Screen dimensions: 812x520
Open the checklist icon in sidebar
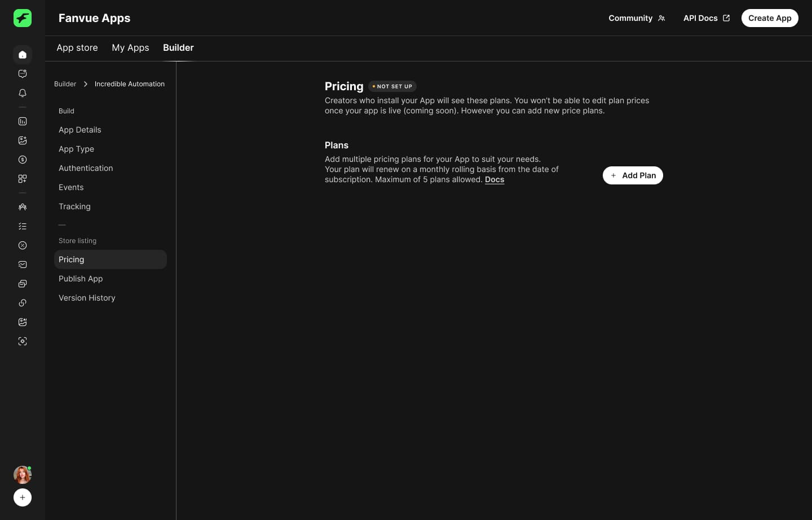23,226
